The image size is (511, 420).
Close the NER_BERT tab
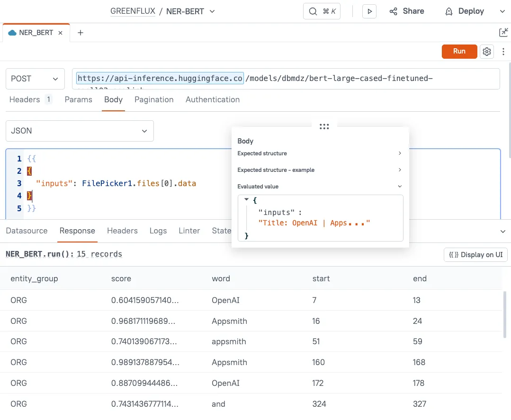[x=60, y=33]
